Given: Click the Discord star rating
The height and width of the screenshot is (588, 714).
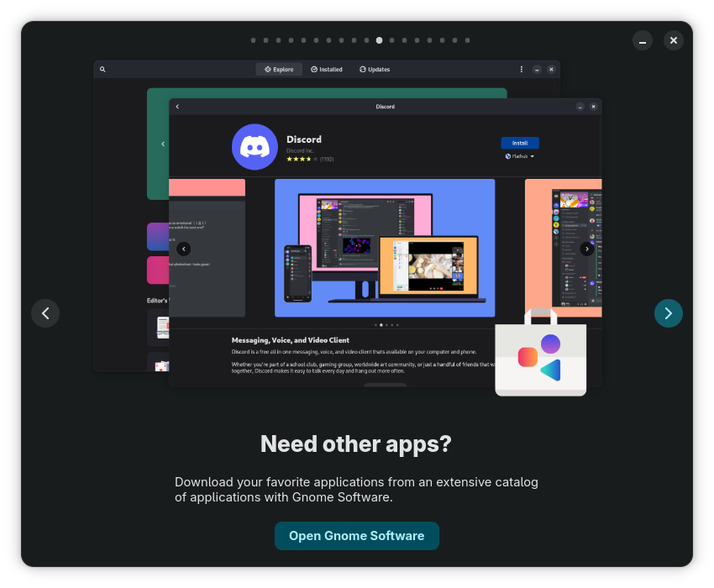Looking at the screenshot, I should [302, 159].
